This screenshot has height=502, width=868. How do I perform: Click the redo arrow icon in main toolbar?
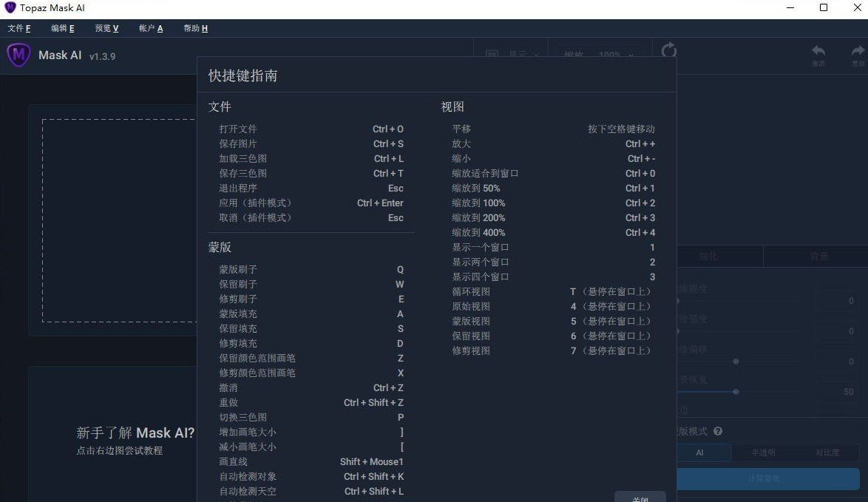pyautogui.click(x=858, y=51)
